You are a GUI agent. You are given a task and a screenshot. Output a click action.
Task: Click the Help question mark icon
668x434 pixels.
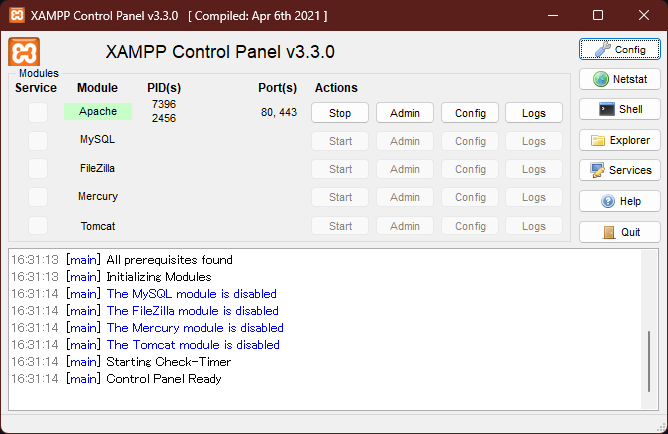click(x=608, y=201)
